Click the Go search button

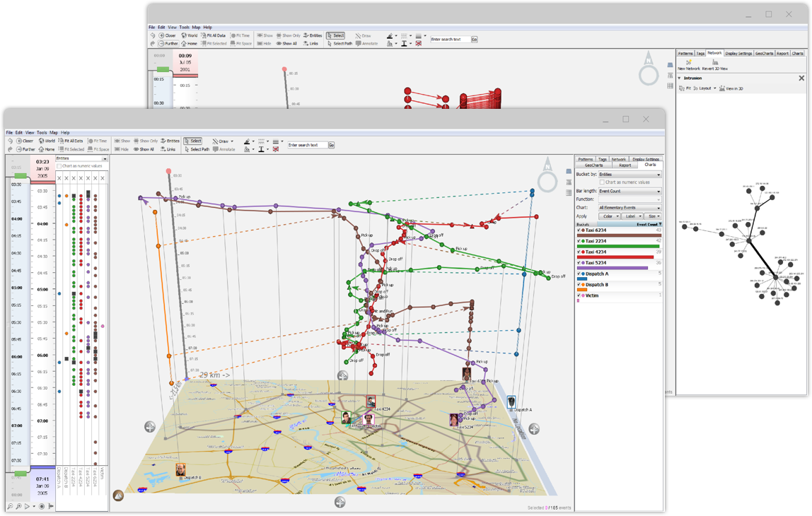(331, 144)
